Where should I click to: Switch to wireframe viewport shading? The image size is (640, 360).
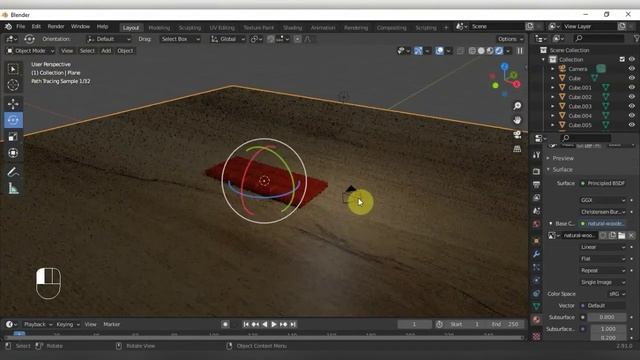point(472,51)
